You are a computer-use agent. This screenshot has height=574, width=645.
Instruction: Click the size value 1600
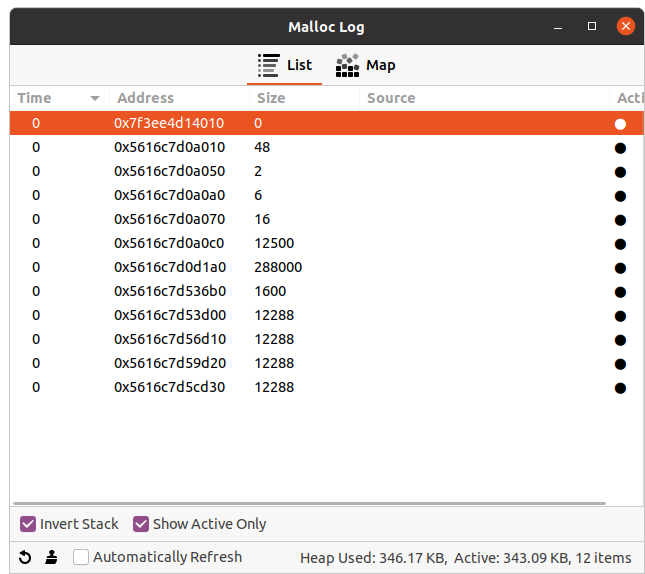[270, 291]
